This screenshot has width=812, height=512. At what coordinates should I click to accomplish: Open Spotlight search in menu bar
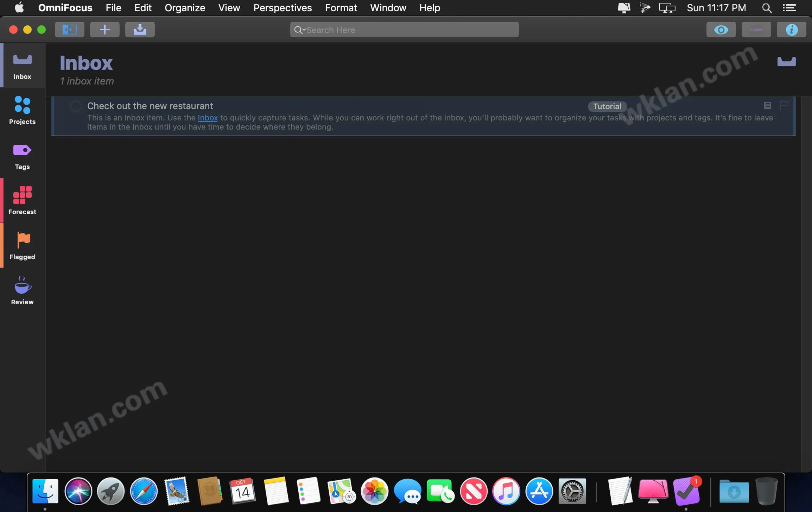tap(767, 8)
